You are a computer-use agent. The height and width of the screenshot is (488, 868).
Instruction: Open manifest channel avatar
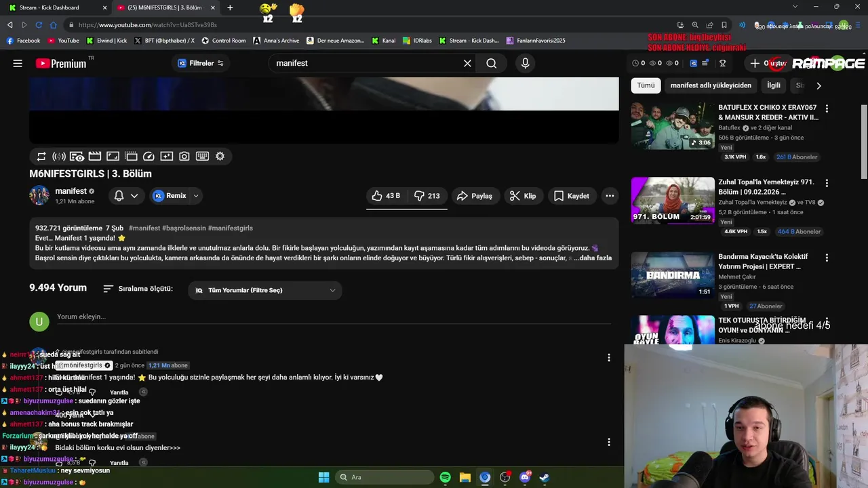pyautogui.click(x=39, y=195)
